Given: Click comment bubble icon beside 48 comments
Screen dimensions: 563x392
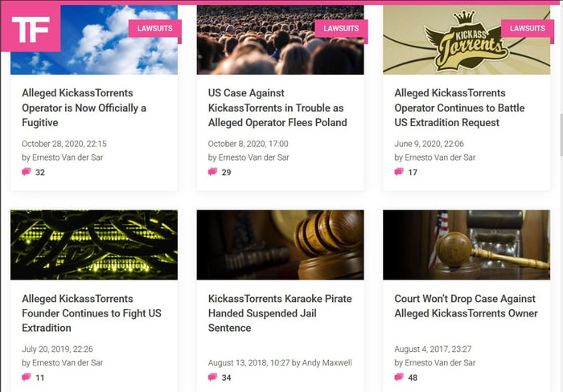Looking at the screenshot, I should pyautogui.click(x=399, y=378).
